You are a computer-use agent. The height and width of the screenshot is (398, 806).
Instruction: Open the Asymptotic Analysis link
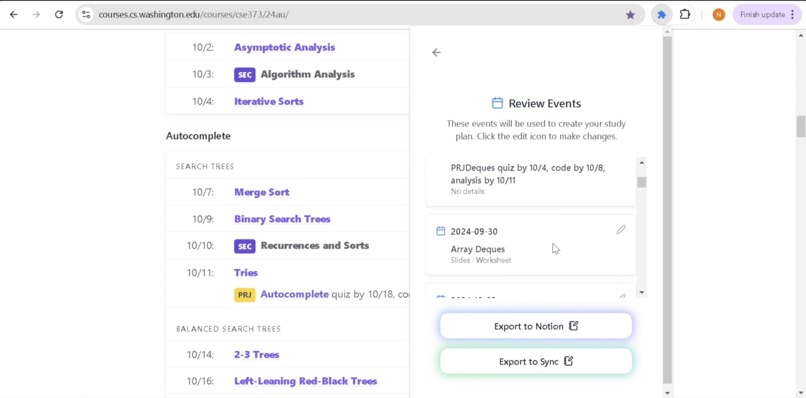click(x=284, y=47)
